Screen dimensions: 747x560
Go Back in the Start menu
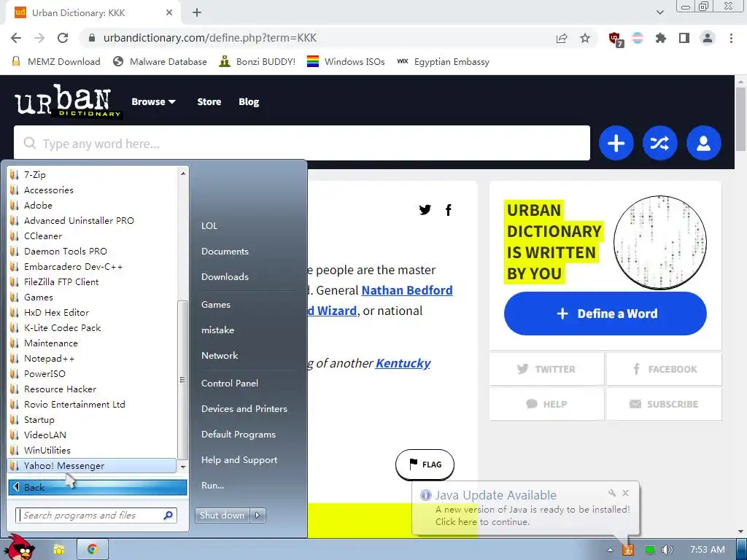(97, 487)
